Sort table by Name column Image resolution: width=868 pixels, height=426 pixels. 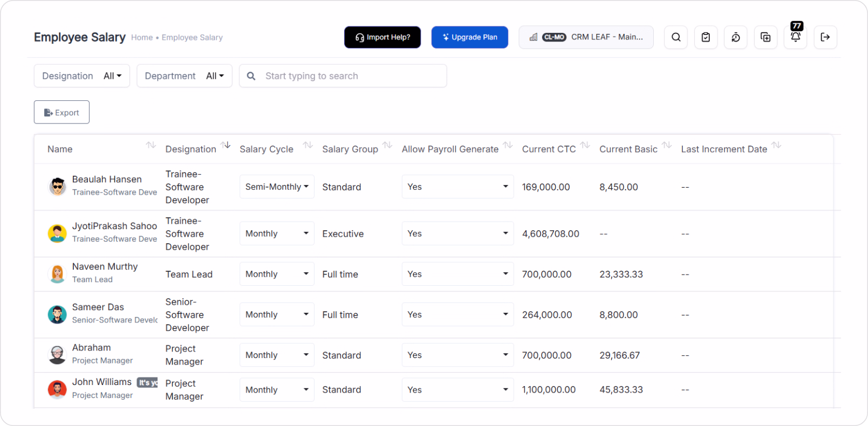click(x=151, y=145)
